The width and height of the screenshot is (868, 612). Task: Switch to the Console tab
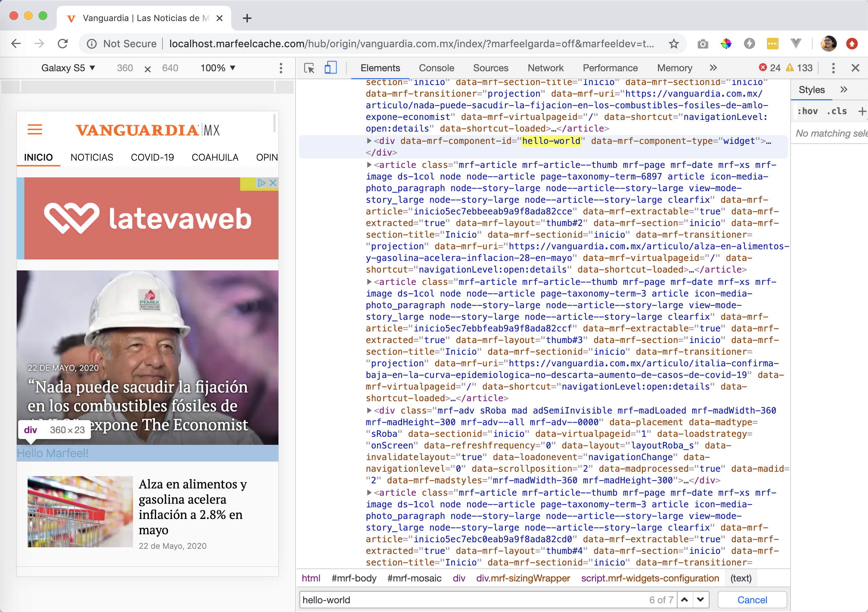click(x=436, y=68)
